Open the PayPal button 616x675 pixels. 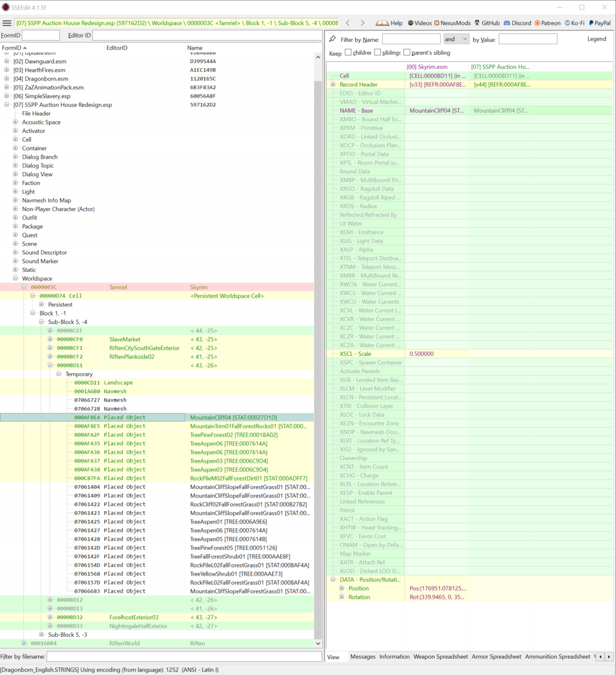[x=600, y=23]
